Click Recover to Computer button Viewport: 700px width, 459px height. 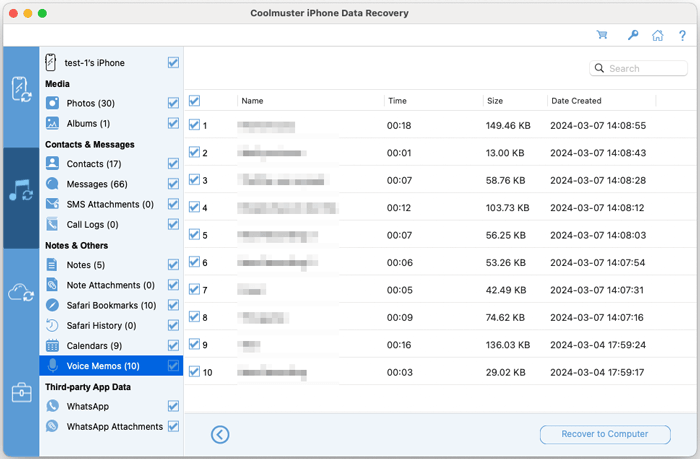click(x=605, y=434)
